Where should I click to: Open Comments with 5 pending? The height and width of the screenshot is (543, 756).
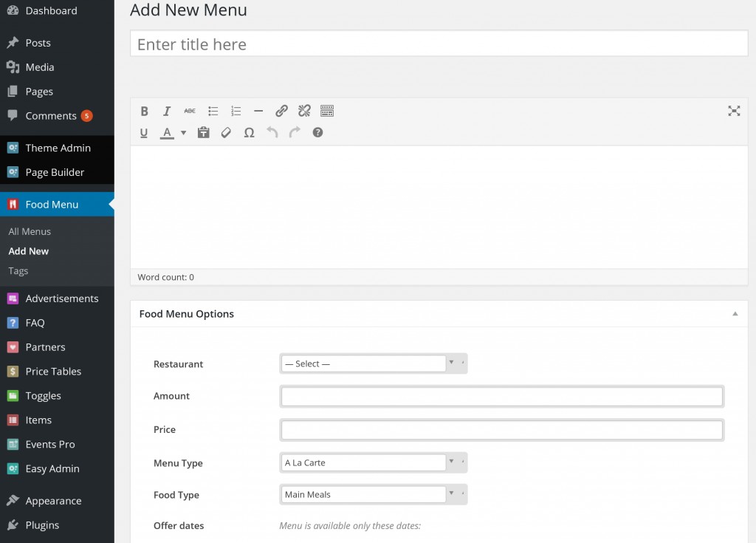coord(57,116)
